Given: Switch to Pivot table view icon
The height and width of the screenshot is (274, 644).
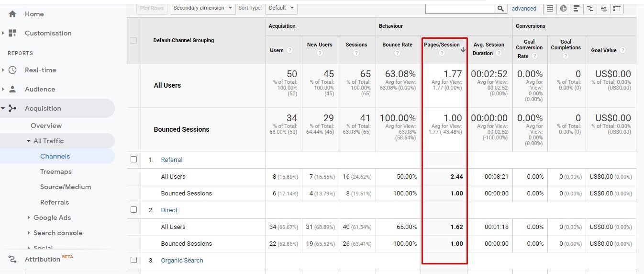Looking at the screenshot, I should 617,8.
